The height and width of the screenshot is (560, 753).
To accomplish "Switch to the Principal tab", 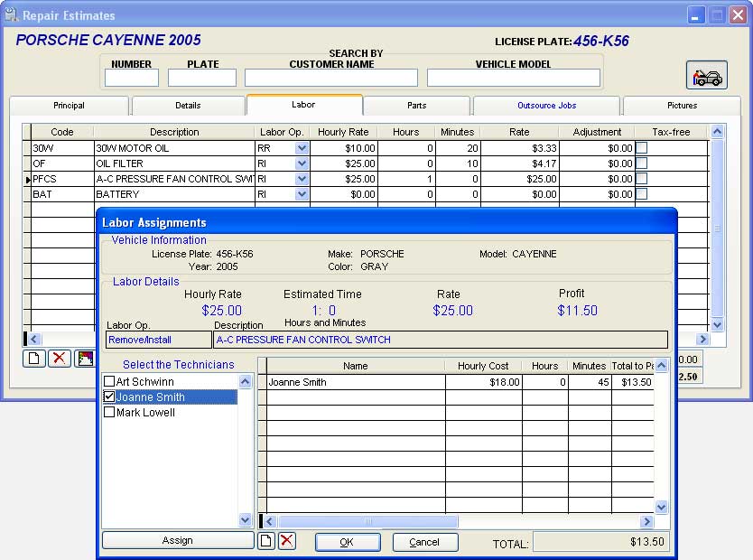I will (x=70, y=106).
